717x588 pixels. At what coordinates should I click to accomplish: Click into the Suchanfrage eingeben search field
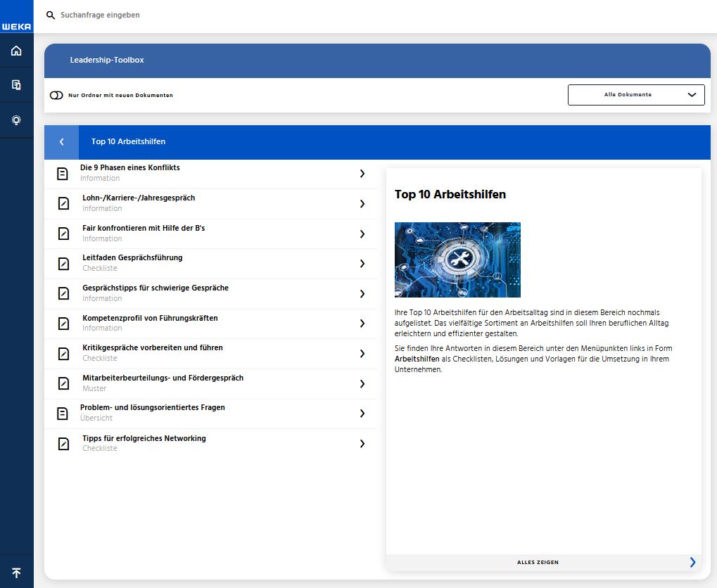[x=211, y=15]
